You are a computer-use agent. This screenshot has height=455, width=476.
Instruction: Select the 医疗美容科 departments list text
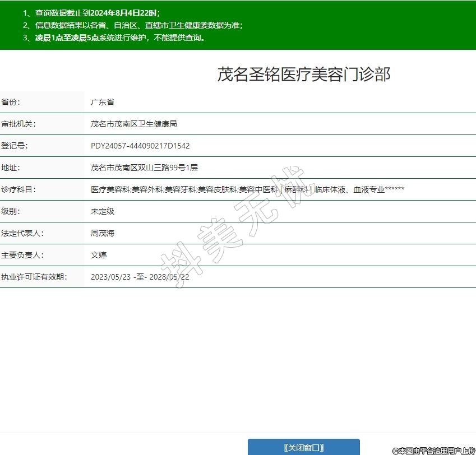click(247, 189)
